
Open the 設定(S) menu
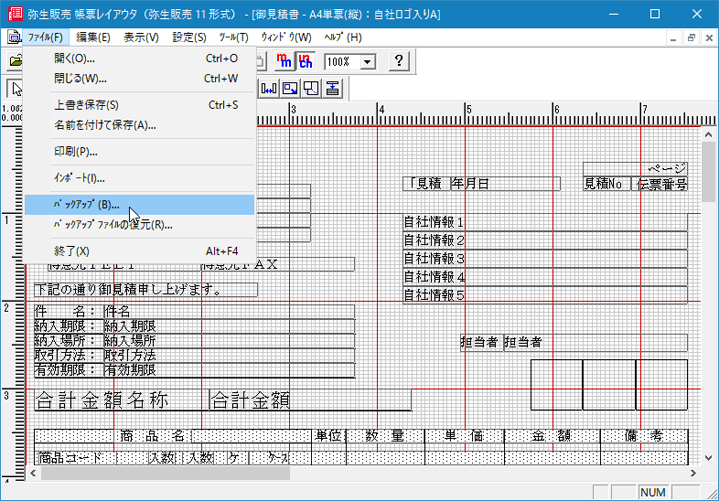click(189, 37)
